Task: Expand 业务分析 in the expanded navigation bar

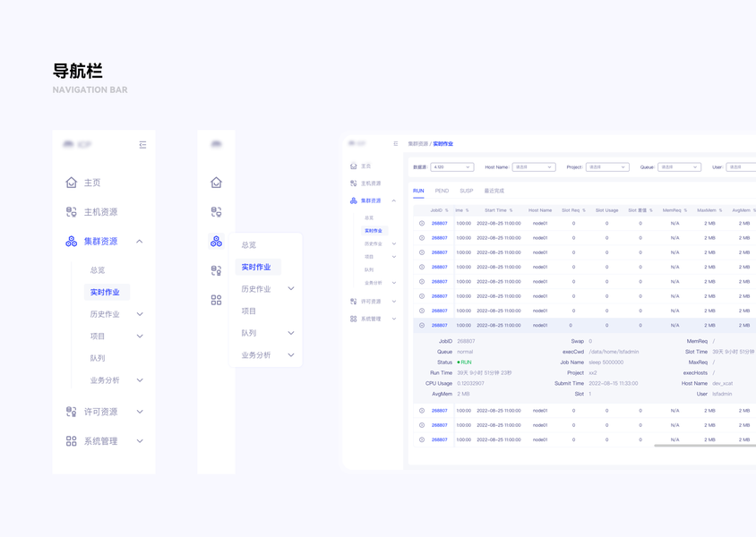Action: [140, 380]
